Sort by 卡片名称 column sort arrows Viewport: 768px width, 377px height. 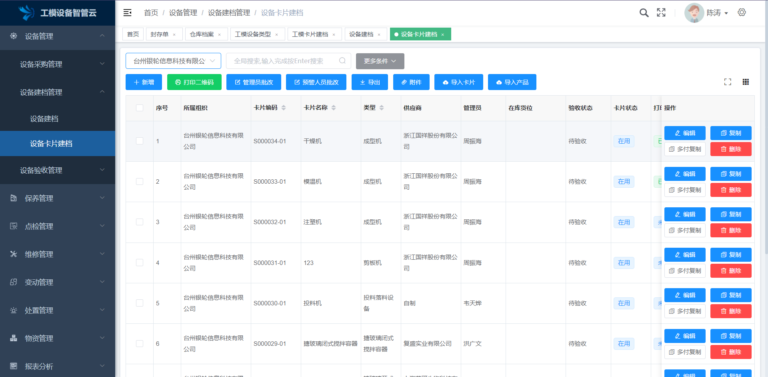pos(334,108)
